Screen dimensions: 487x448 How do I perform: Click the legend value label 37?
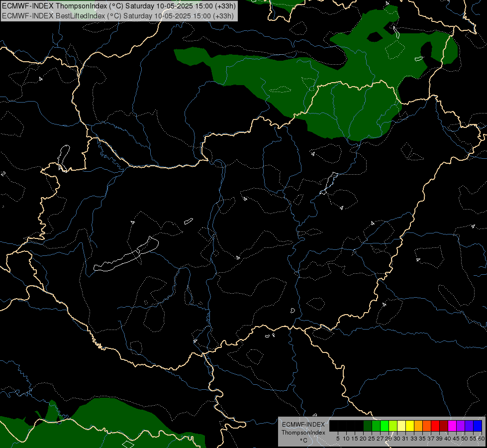431,439
